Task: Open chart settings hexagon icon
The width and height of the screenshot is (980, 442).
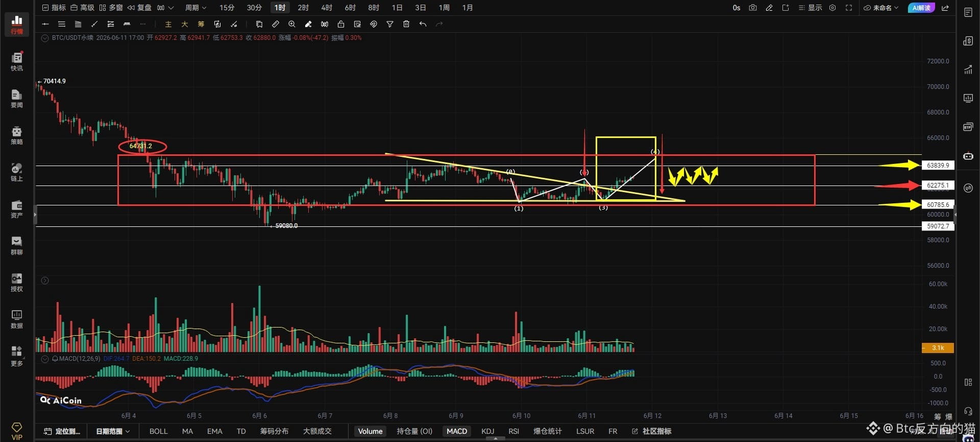Action: point(832,8)
